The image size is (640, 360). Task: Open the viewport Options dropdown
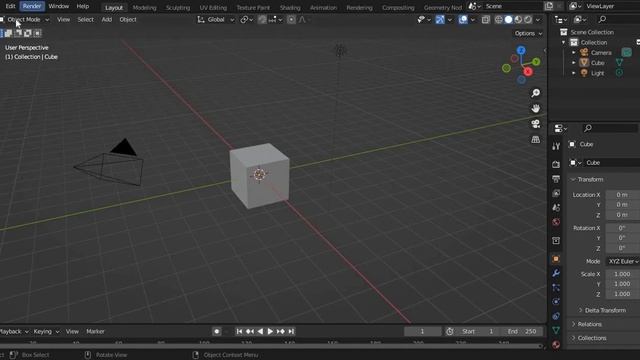(x=528, y=33)
